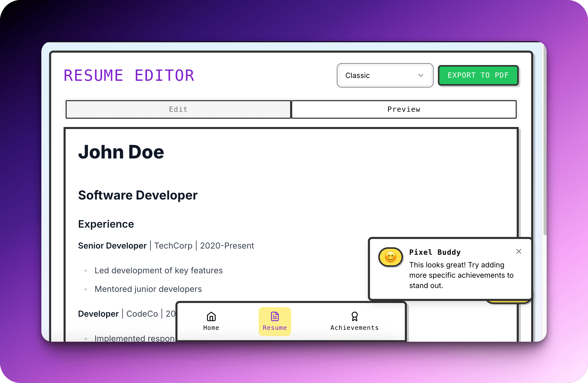Switch to the Edit tab
Image resolution: width=588 pixels, height=383 pixels.
(178, 109)
